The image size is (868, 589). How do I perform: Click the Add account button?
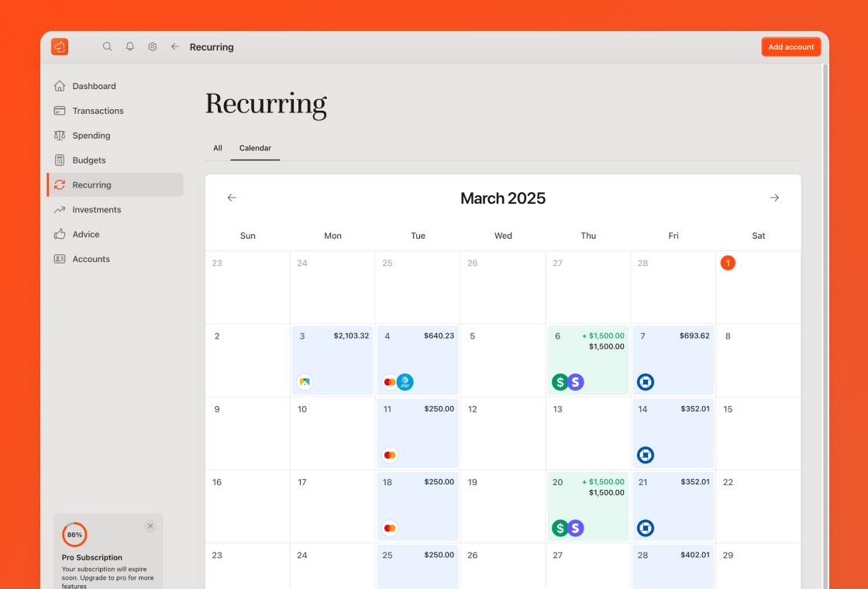tap(791, 47)
